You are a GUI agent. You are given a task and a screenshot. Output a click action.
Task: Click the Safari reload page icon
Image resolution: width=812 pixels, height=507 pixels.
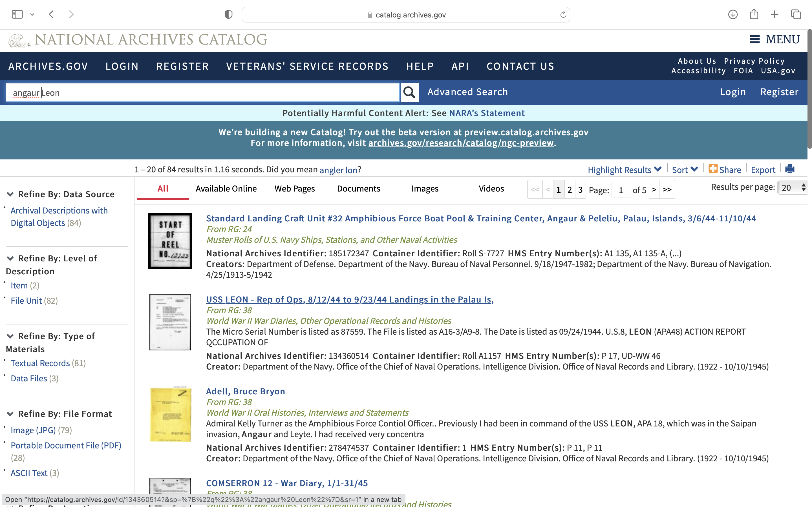click(x=563, y=15)
